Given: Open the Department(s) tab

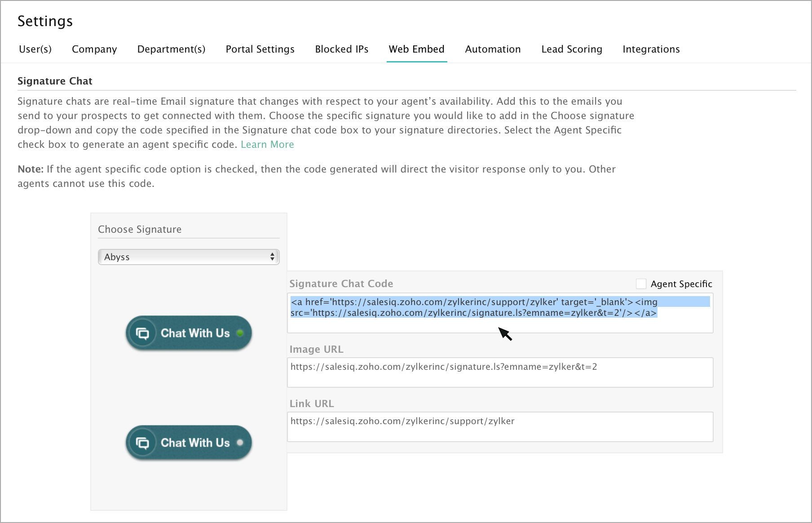Looking at the screenshot, I should coord(171,49).
